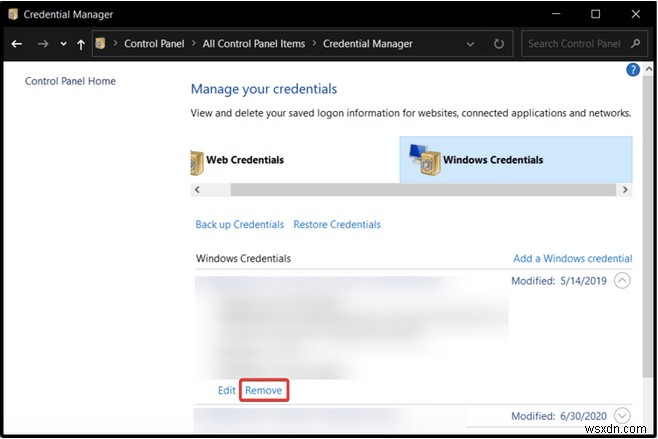This screenshot has height=439, width=658.
Task: Expand the address bar history dropdown
Action: point(470,44)
